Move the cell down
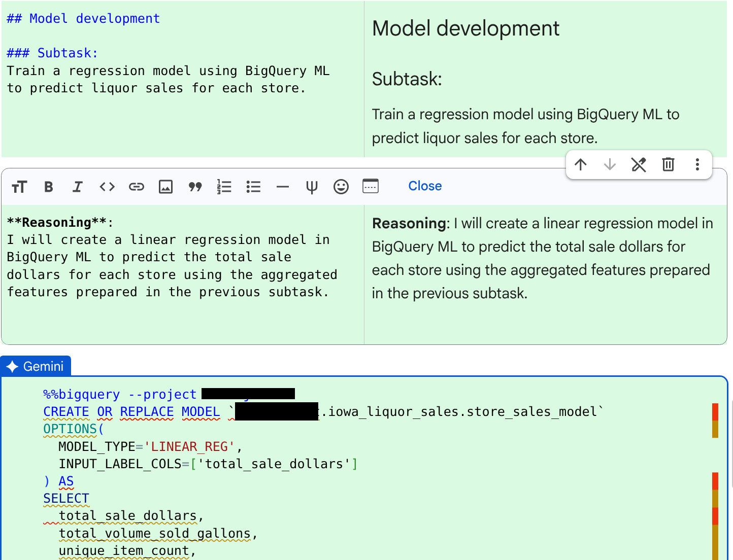The width and height of the screenshot is (733, 560). tap(610, 164)
